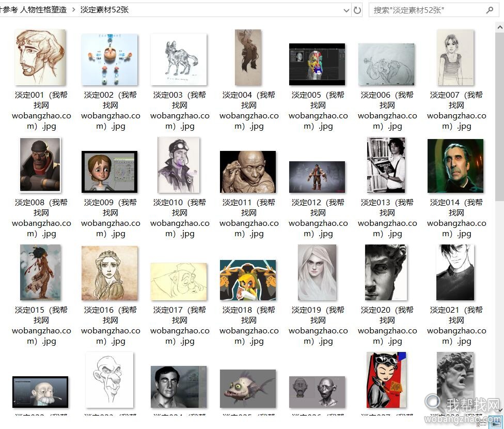The height and width of the screenshot is (429, 504).
Task: Select the 淡定018 Link cartoon thumbnail
Action: coord(248,280)
